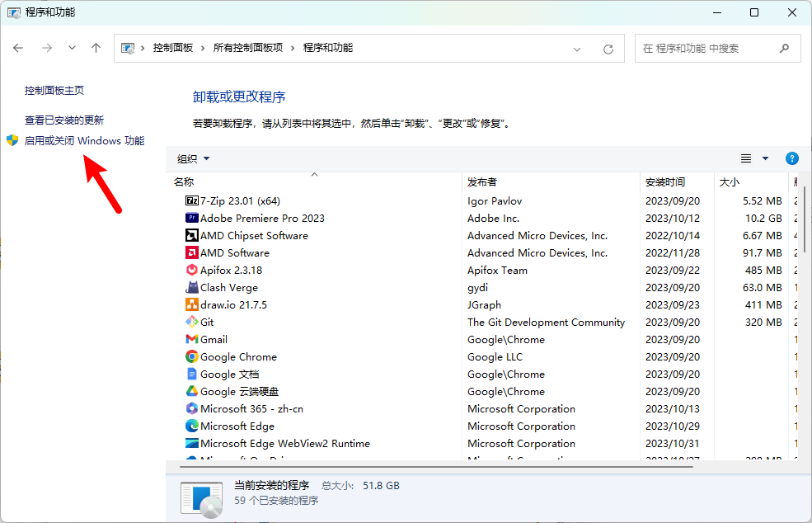The width and height of the screenshot is (812, 523).
Task: Click the Google LLC publisher cell
Action: (x=495, y=356)
